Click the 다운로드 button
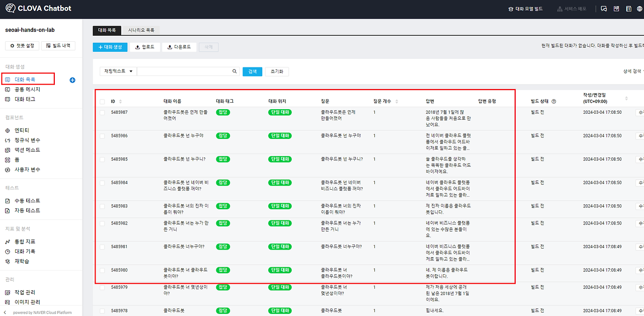This screenshot has height=316, width=644. click(x=179, y=47)
